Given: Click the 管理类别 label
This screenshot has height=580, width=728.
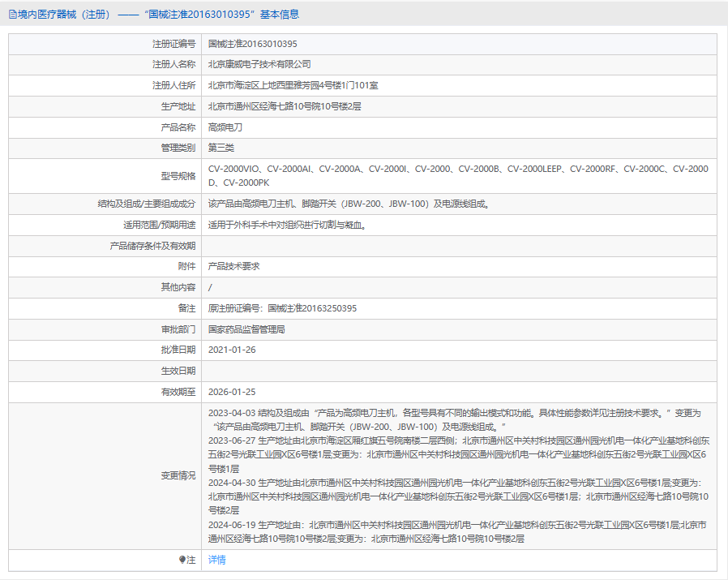Looking at the screenshot, I should pos(178,148).
